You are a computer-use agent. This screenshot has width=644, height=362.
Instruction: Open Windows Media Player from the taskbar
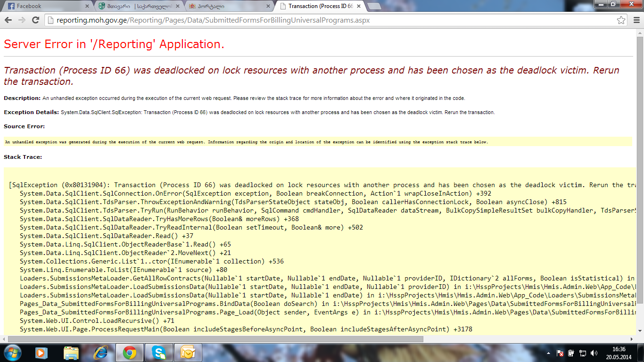click(x=42, y=353)
